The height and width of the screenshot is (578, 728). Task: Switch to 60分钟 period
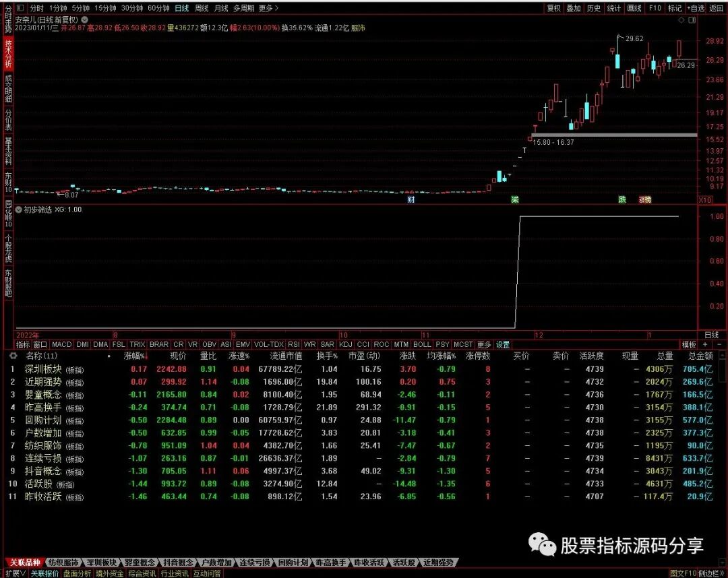click(158, 8)
